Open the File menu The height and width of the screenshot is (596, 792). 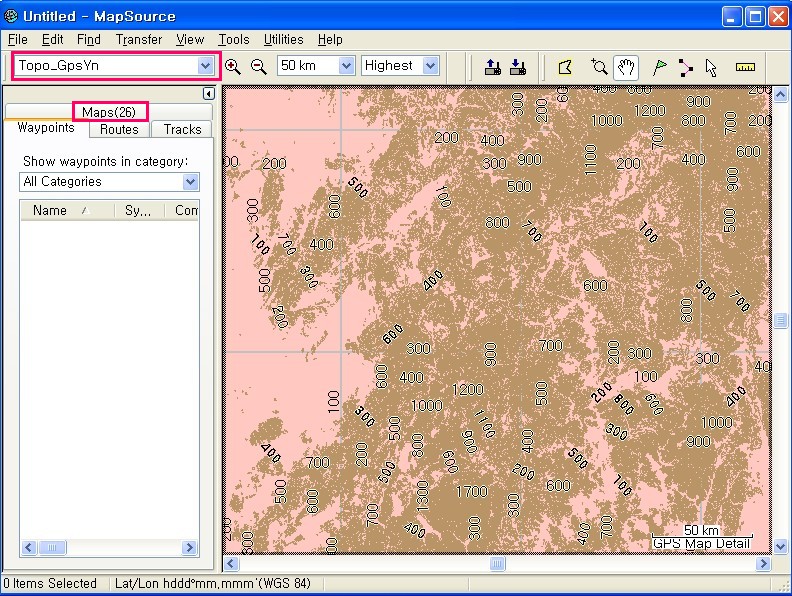pyautogui.click(x=18, y=39)
